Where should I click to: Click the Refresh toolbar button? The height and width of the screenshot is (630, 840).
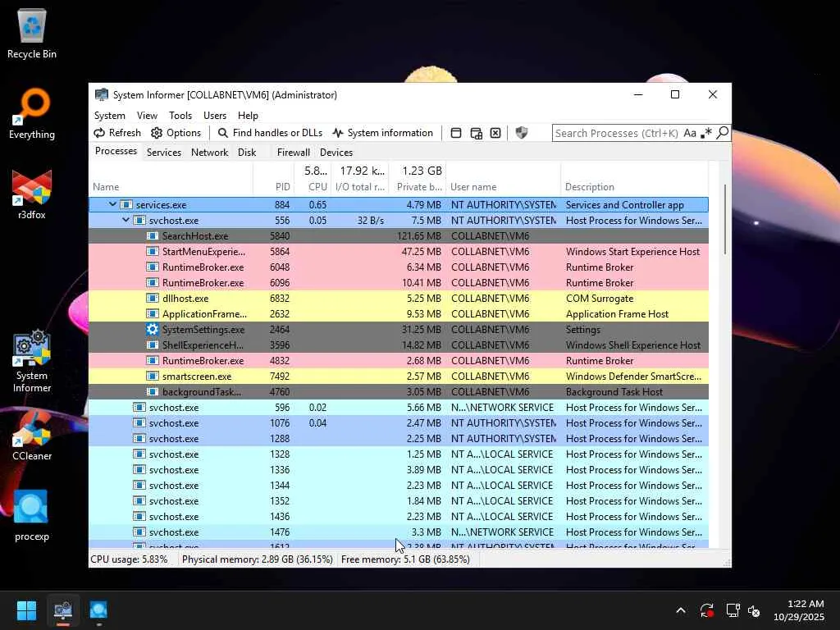point(117,133)
